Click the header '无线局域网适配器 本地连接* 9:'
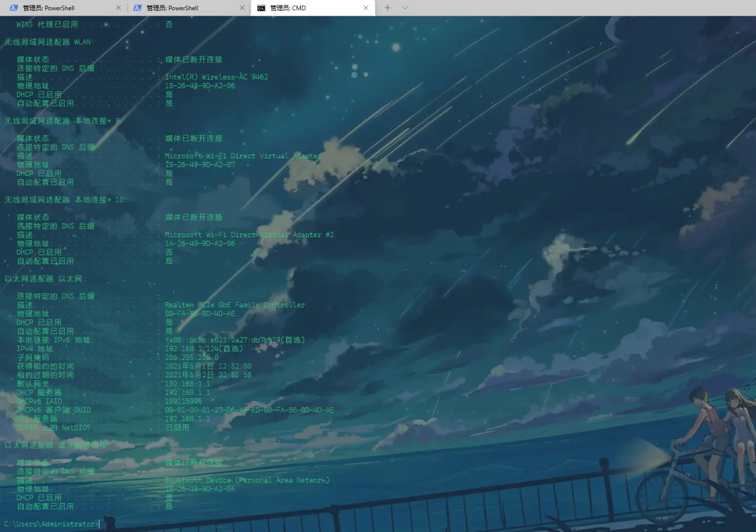Viewport: 756px width, 532px height. click(63, 121)
